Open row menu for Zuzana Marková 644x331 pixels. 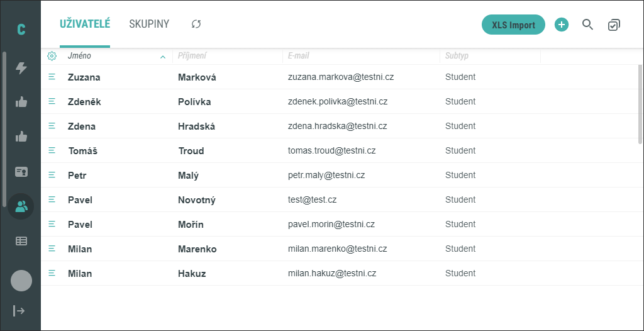coord(52,77)
